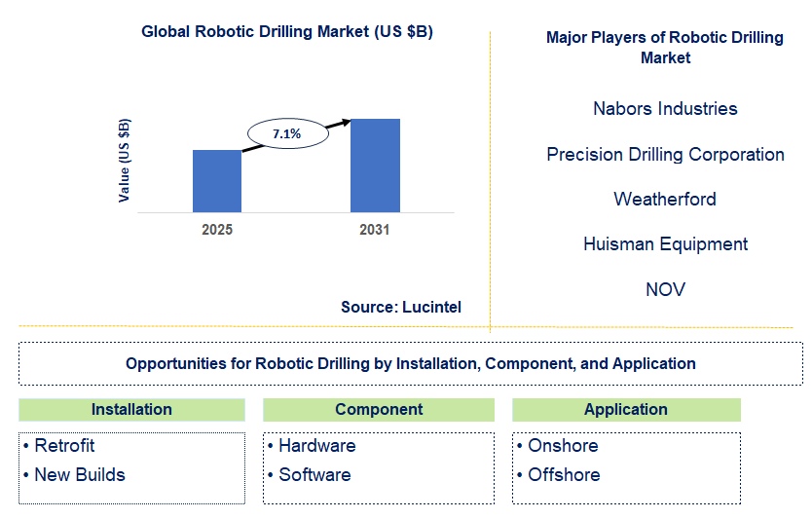Click the 'Opportunities for Robotic Drilling' banner text
This screenshot has width=812, height=519.
tap(411, 363)
